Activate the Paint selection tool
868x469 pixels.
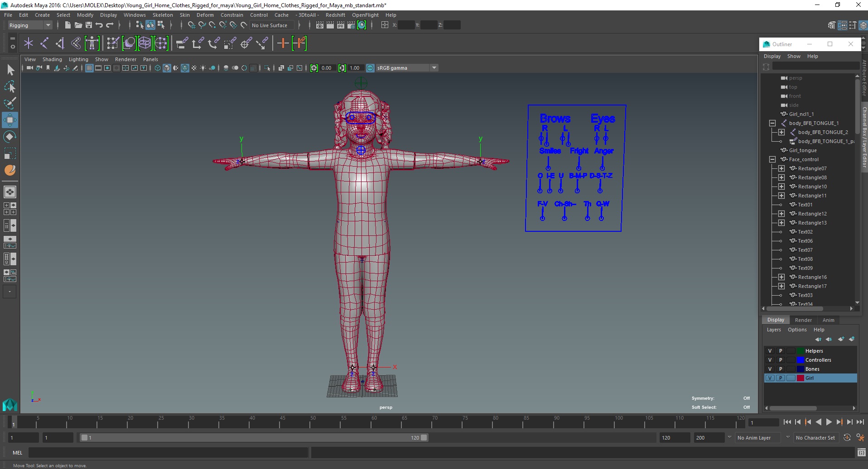coord(10,103)
